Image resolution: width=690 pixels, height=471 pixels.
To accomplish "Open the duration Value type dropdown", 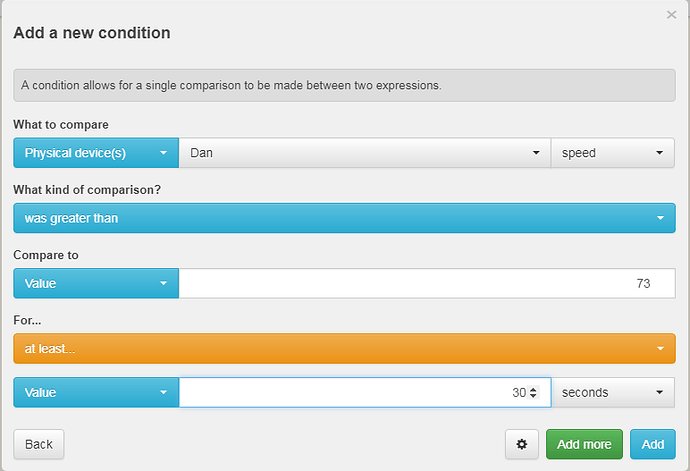I will tap(96, 392).
